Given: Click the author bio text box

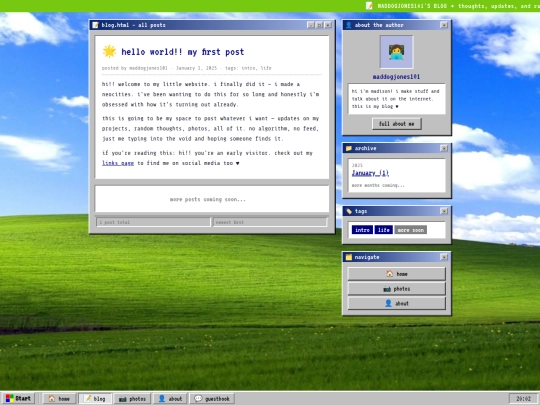Looking at the screenshot, I should click(396, 99).
